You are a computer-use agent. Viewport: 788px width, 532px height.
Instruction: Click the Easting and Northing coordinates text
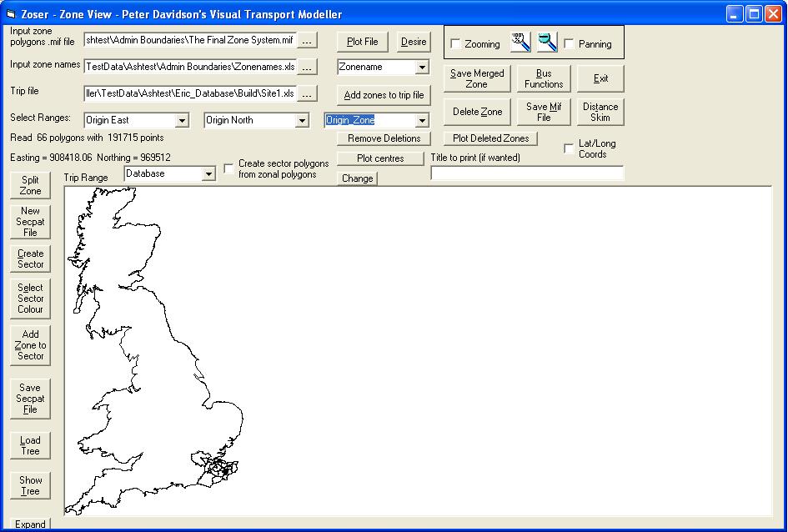tap(90, 158)
